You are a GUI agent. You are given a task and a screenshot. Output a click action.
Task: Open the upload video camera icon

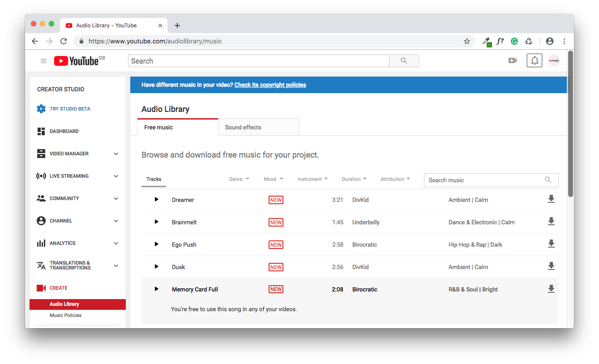click(513, 60)
